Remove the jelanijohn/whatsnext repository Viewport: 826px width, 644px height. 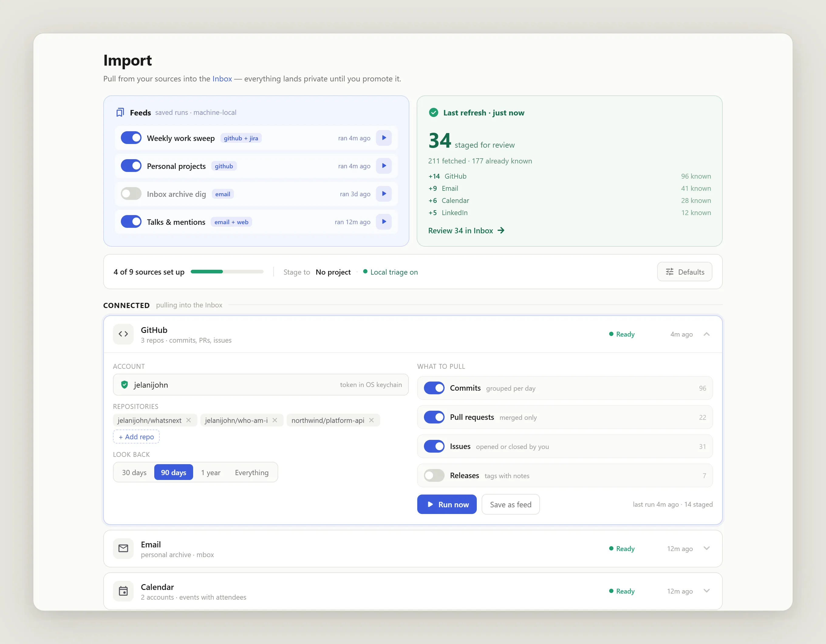188,420
